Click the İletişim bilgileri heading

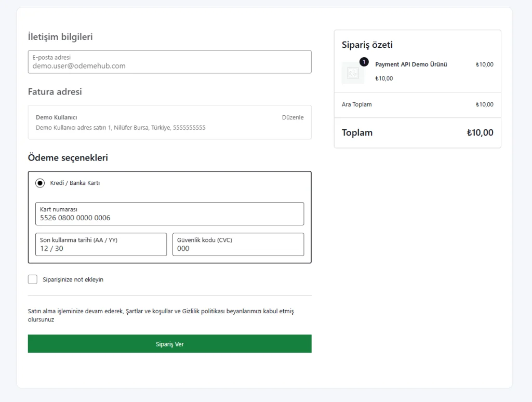pyautogui.click(x=60, y=37)
